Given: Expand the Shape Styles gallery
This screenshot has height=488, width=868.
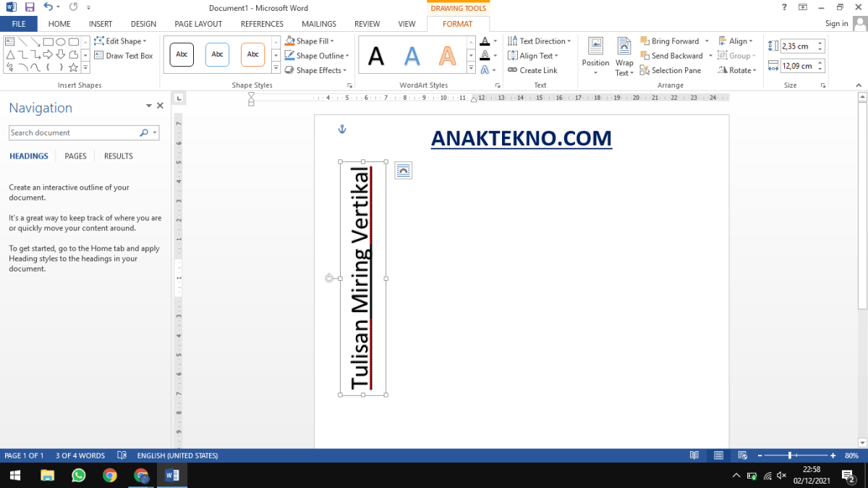Looking at the screenshot, I should tap(276, 67).
